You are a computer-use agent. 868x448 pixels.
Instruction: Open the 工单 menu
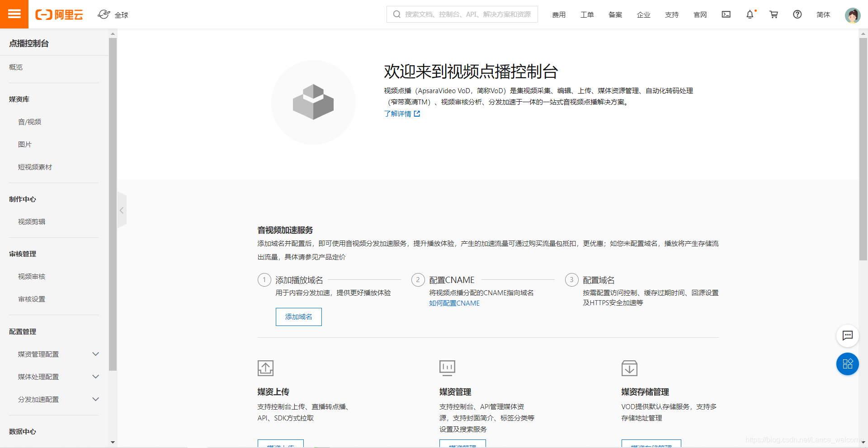pyautogui.click(x=587, y=14)
